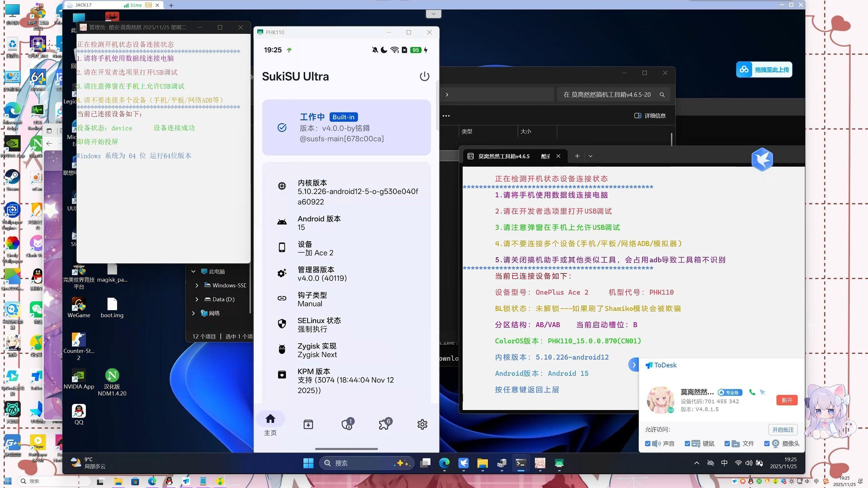
Task: Open the terminal tab dropdown arrow
Action: (x=590, y=156)
